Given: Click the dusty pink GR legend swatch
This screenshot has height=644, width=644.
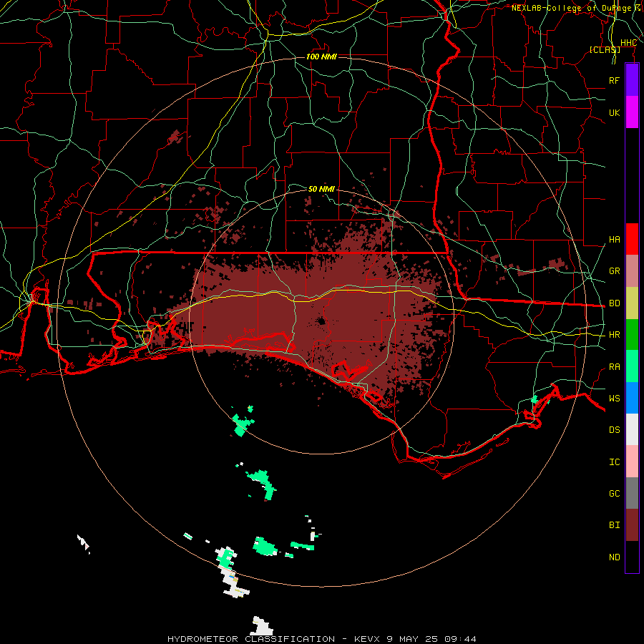Looking at the screenshot, I should (632, 271).
